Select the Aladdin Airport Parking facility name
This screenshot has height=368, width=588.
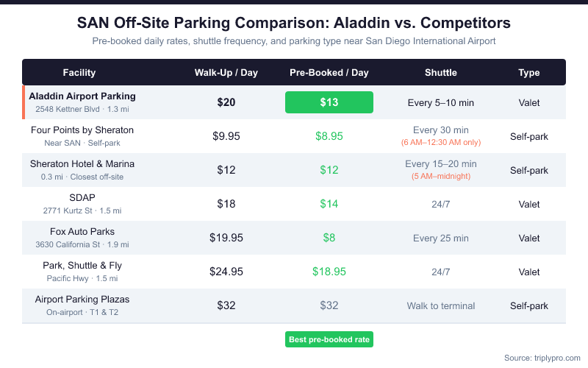click(82, 96)
